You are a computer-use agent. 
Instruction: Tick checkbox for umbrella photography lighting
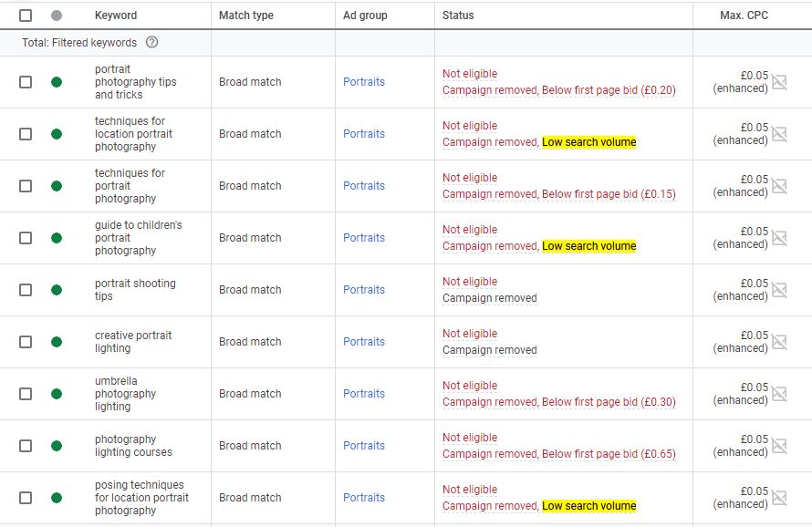click(26, 394)
